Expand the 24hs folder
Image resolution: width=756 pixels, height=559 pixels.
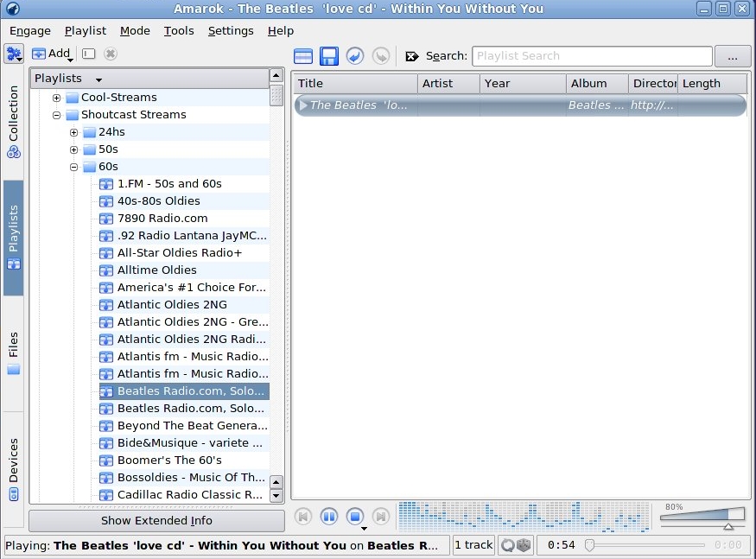coord(73,133)
